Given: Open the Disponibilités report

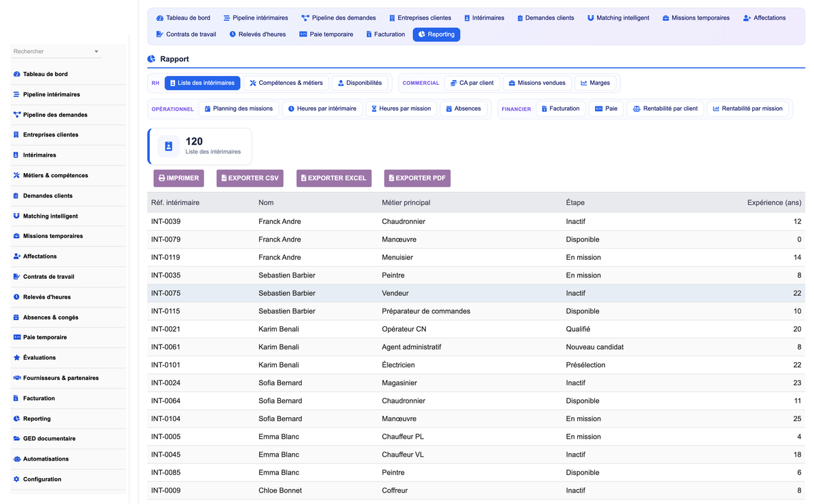Looking at the screenshot, I should click(x=360, y=83).
